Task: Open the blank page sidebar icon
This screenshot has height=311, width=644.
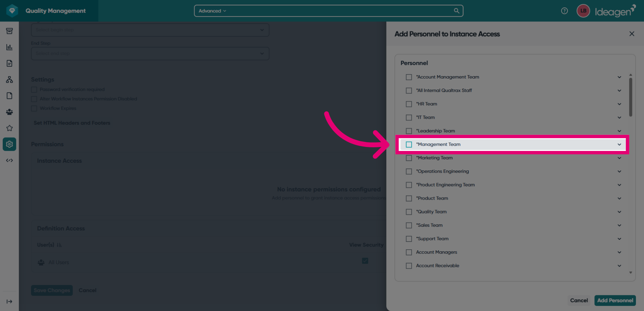Action: coord(9,96)
